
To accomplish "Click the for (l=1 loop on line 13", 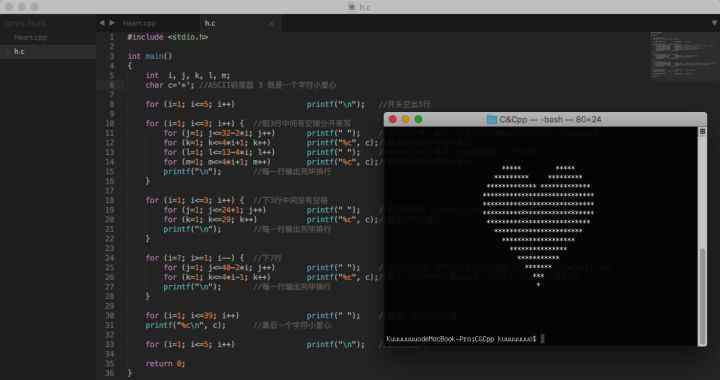I will (219, 152).
